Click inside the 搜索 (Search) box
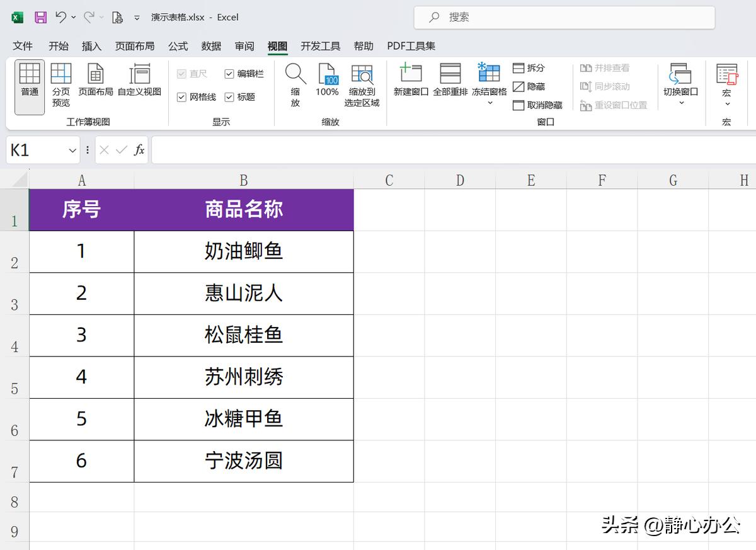This screenshot has width=756, height=550. [563, 17]
